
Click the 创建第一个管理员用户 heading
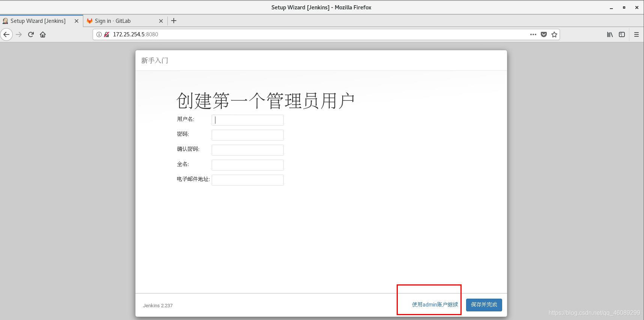click(265, 101)
